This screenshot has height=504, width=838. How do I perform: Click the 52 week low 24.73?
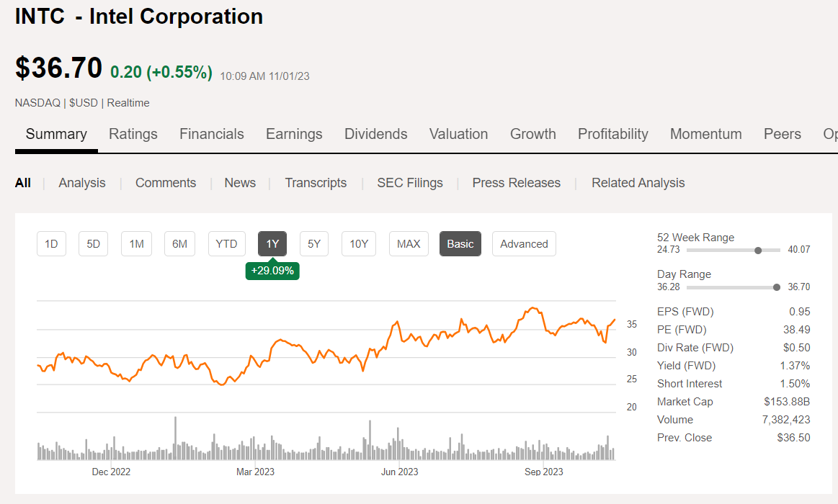click(669, 250)
